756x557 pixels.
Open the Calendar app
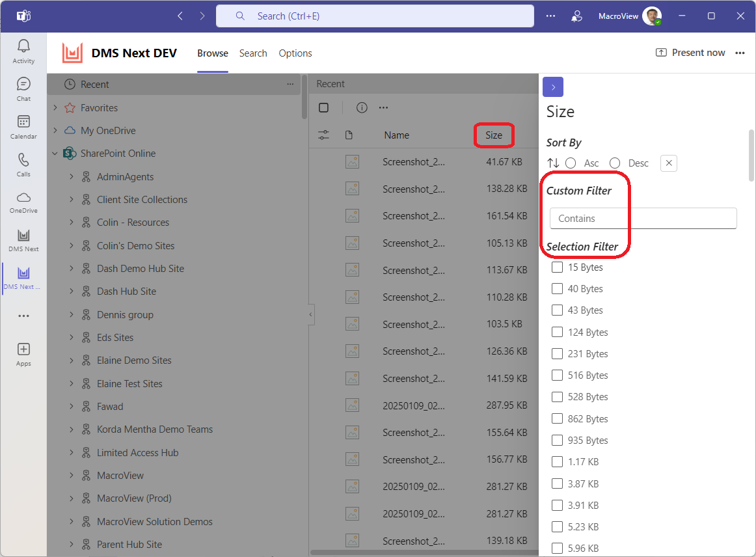pos(23,127)
